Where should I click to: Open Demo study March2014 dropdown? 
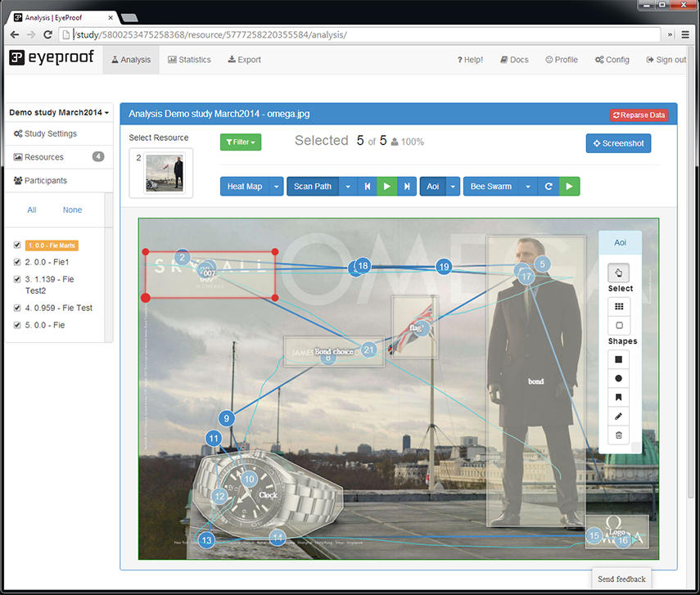point(59,112)
